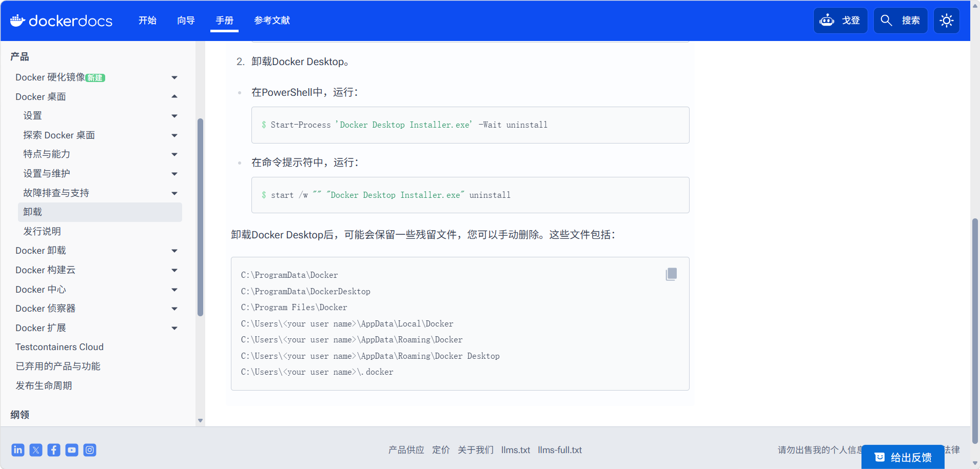This screenshot has height=469, width=980.
Task: Click the sidebar scrollbar thumb
Action: pos(200,217)
